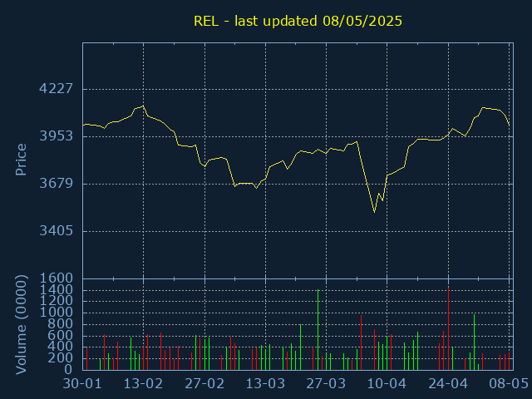The width and height of the screenshot is (532, 399).
Task: Click the volume axis value 800
Action: coord(61,324)
